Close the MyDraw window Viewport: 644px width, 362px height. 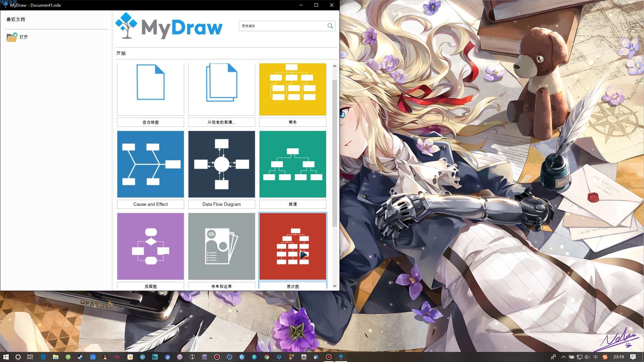(x=332, y=5)
